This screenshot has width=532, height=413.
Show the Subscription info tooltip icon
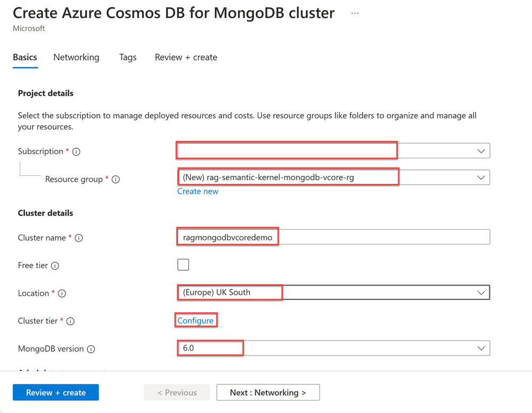coord(76,152)
